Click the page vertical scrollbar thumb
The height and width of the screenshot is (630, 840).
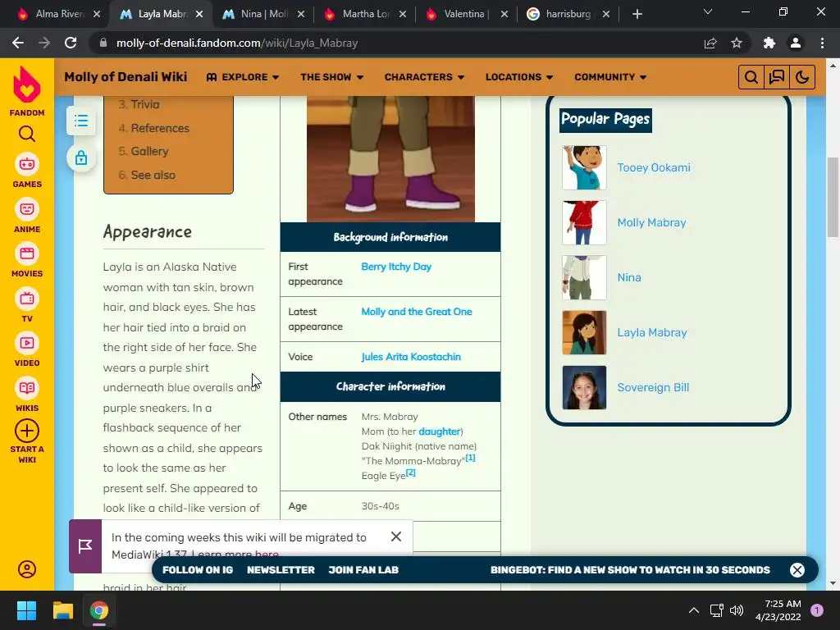click(833, 197)
